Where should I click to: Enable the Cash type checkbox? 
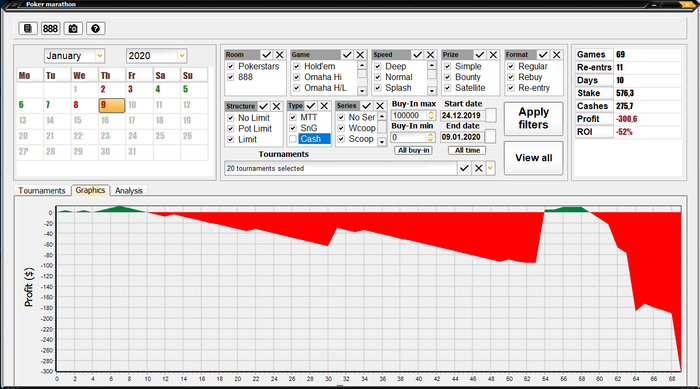coord(293,139)
